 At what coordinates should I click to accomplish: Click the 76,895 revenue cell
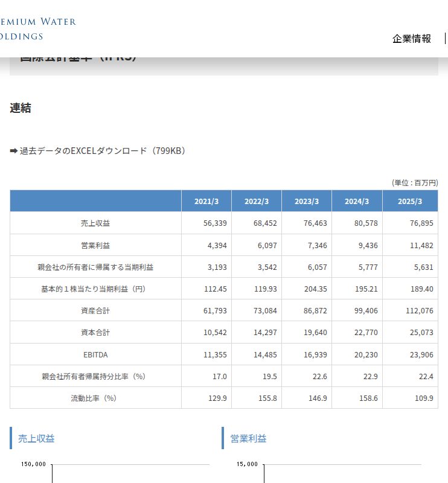pos(410,223)
